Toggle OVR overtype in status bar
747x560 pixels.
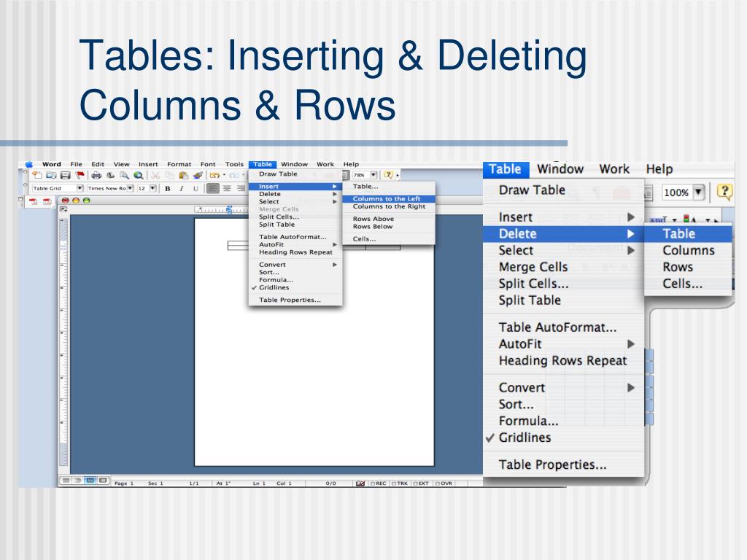pos(444,483)
